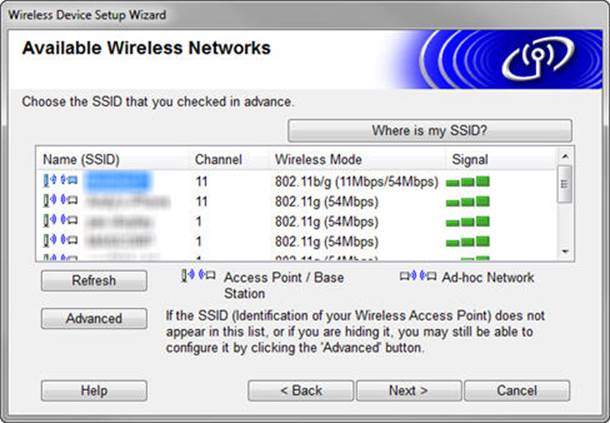
Task: Click signal strength bars of channel 1 network
Action: pos(468,222)
